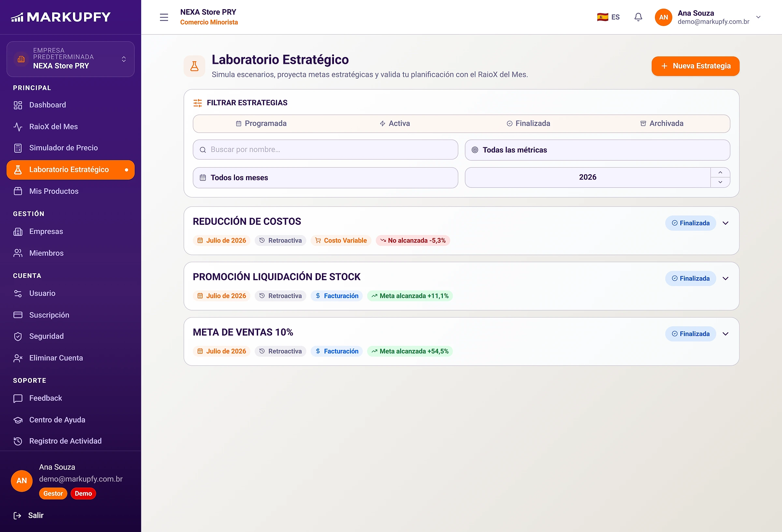Toggle the Programada status filter

click(261, 123)
